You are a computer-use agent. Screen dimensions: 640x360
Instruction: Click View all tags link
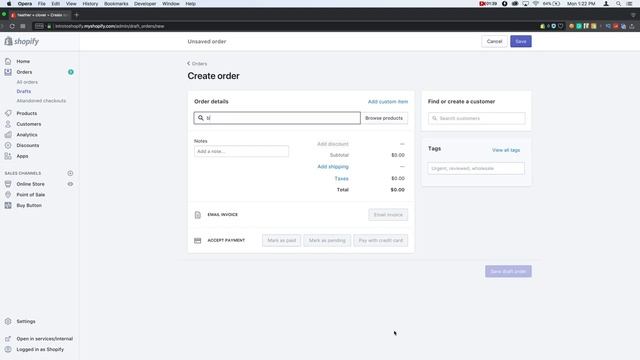point(506,150)
